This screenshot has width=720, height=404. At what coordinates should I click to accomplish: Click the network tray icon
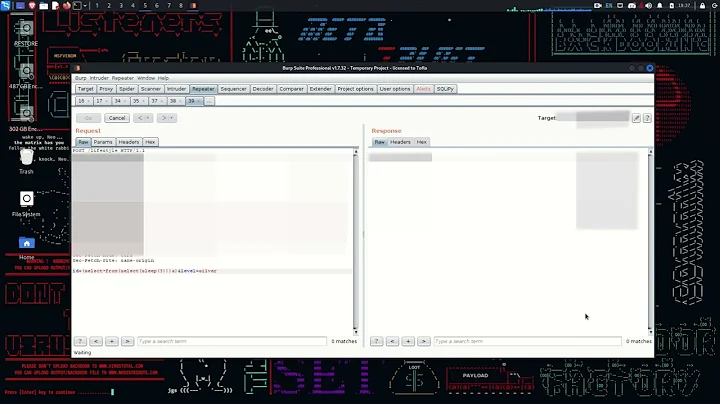(620, 6)
